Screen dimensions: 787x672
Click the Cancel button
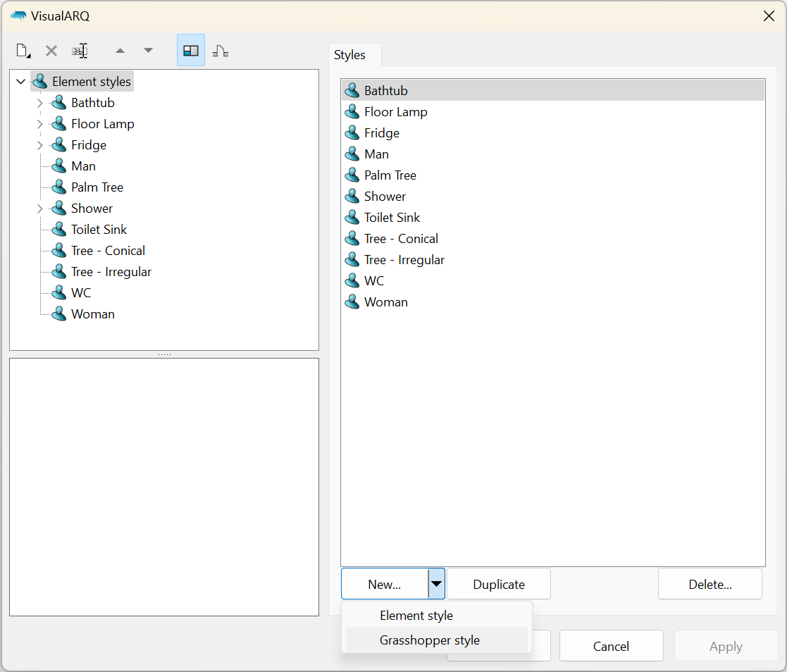coord(612,646)
